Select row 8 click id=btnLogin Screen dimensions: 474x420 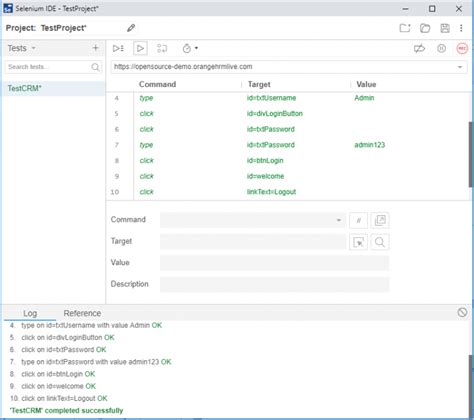click(288, 161)
